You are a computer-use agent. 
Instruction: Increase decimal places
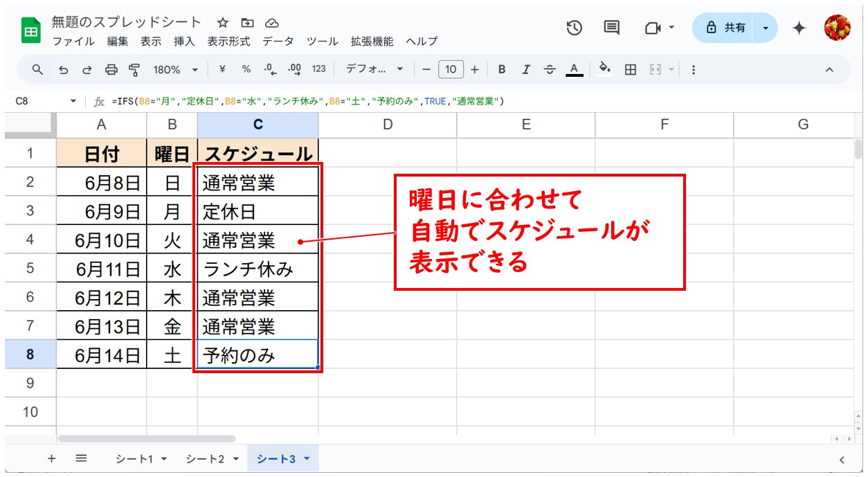tap(294, 69)
